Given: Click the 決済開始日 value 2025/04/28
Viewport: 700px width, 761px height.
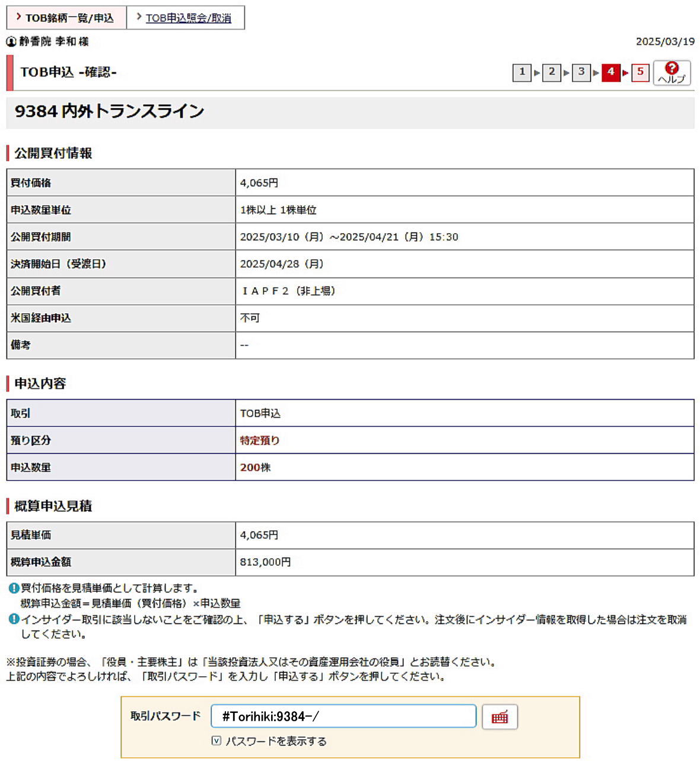Looking at the screenshot, I should tap(281, 264).
